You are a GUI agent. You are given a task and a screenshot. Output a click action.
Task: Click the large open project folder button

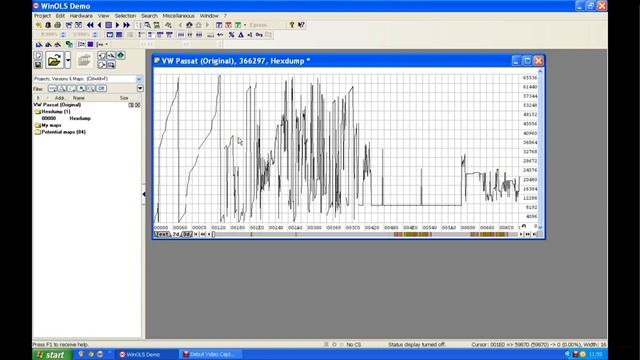coord(54,60)
